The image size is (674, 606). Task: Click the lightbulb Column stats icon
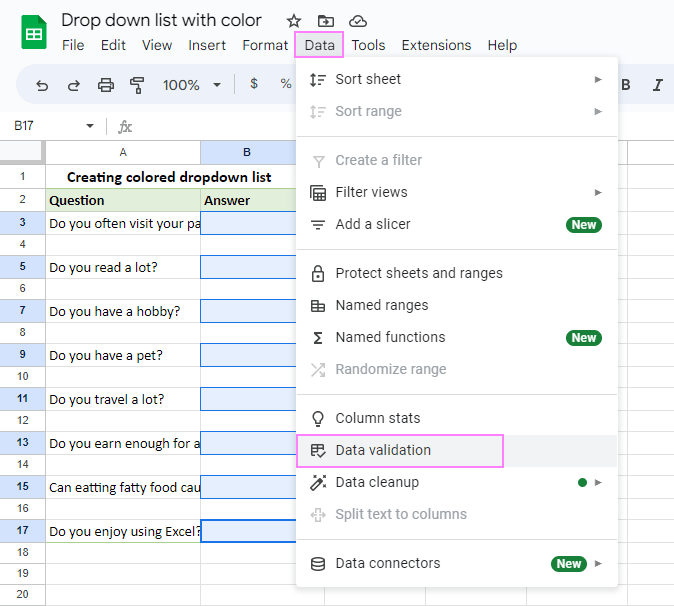318,419
